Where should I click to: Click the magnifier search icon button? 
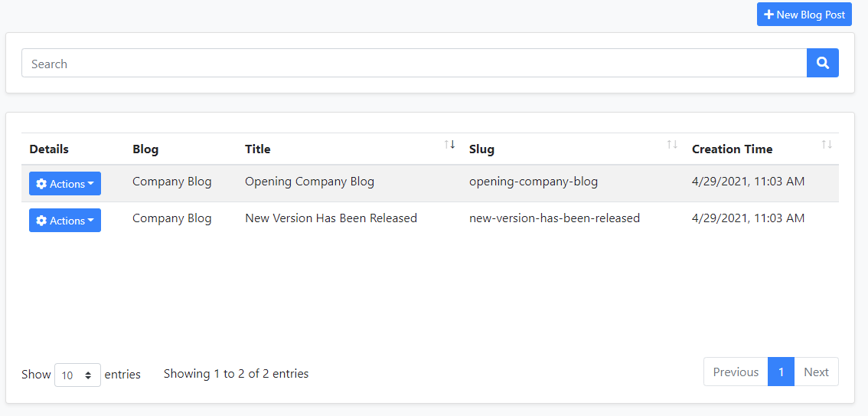[823, 64]
